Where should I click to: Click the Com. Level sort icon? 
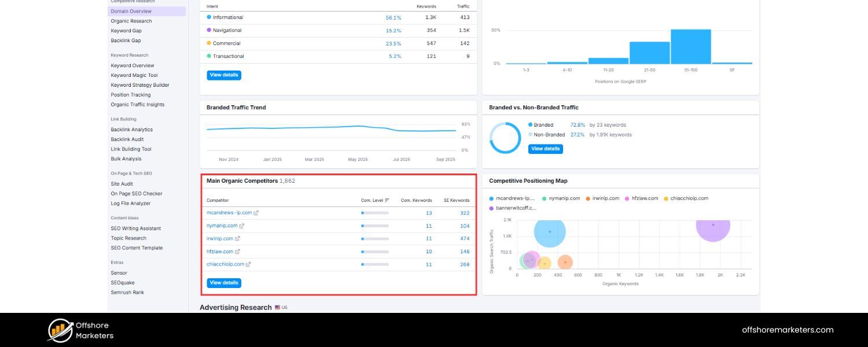click(387, 201)
